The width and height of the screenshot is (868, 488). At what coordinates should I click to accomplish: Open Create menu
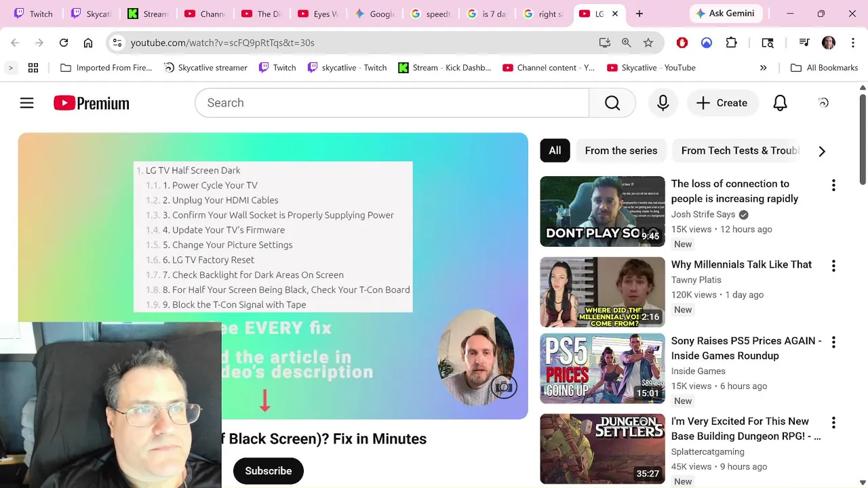coord(722,103)
